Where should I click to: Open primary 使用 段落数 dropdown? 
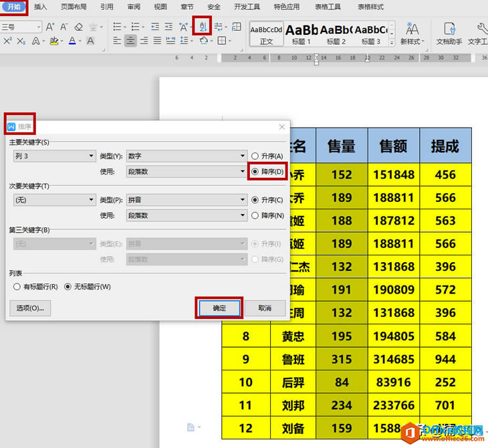pos(187,172)
